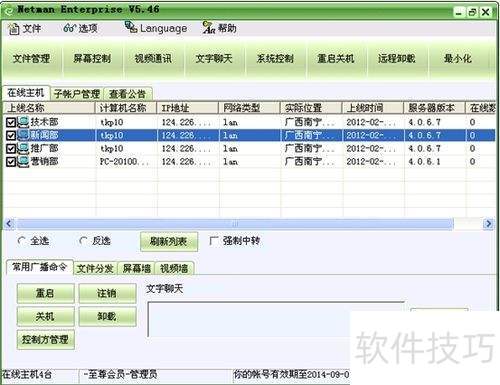Click the 远程卸载 toolbar button

coord(397,59)
